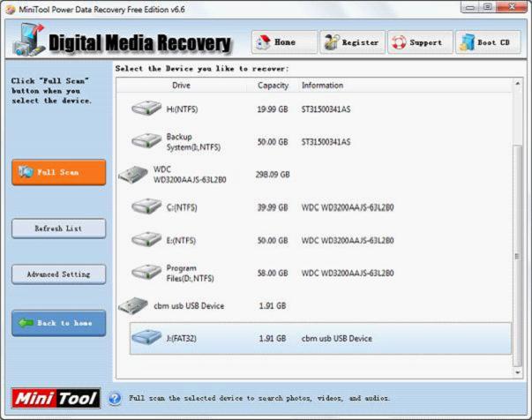Viewport: 532px width, 420px height.
Task: Click the device list vertical scrollbar thumb
Action: (518, 256)
